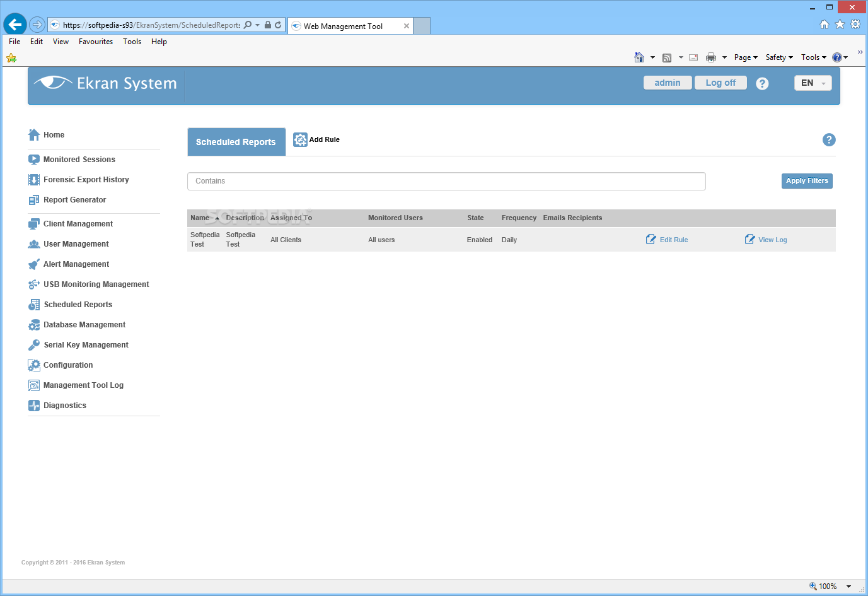The image size is (868, 596).
Task: Click the View Log link
Action: click(x=773, y=240)
